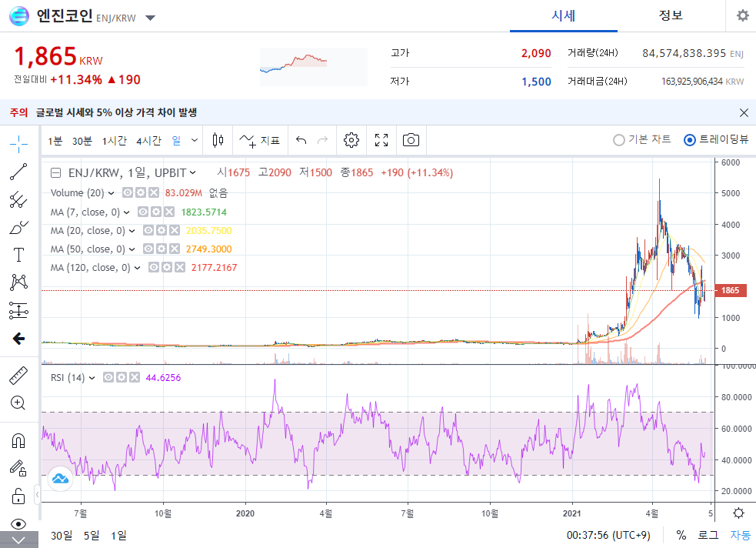Click the back arrow tool icon
This screenshot has height=548, width=756.
18,339
